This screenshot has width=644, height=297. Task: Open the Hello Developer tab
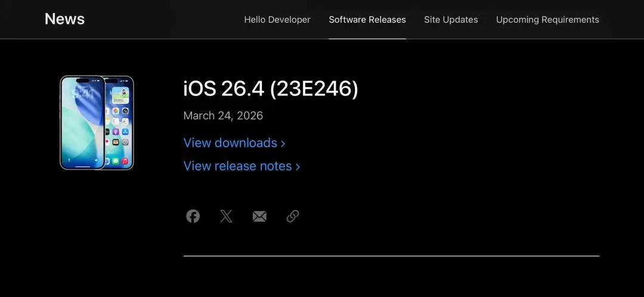(277, 20)
